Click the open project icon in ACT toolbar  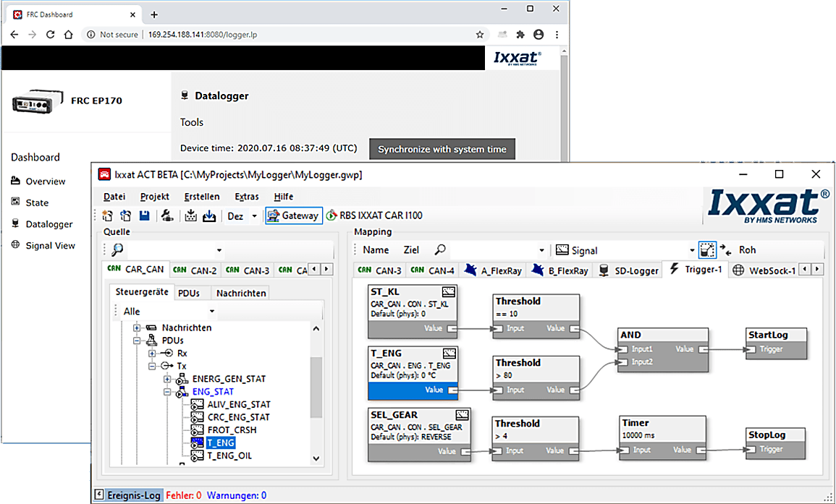(126, 215)
